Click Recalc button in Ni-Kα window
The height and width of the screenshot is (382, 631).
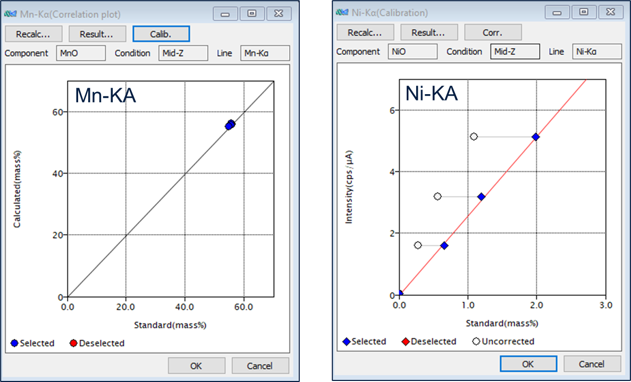tap(365, 32)
